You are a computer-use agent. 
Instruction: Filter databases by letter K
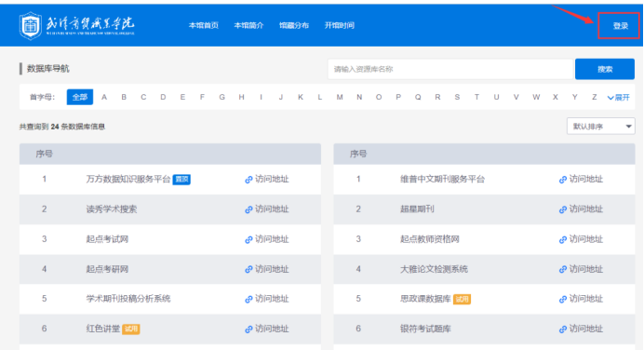[x=301, y=97]
